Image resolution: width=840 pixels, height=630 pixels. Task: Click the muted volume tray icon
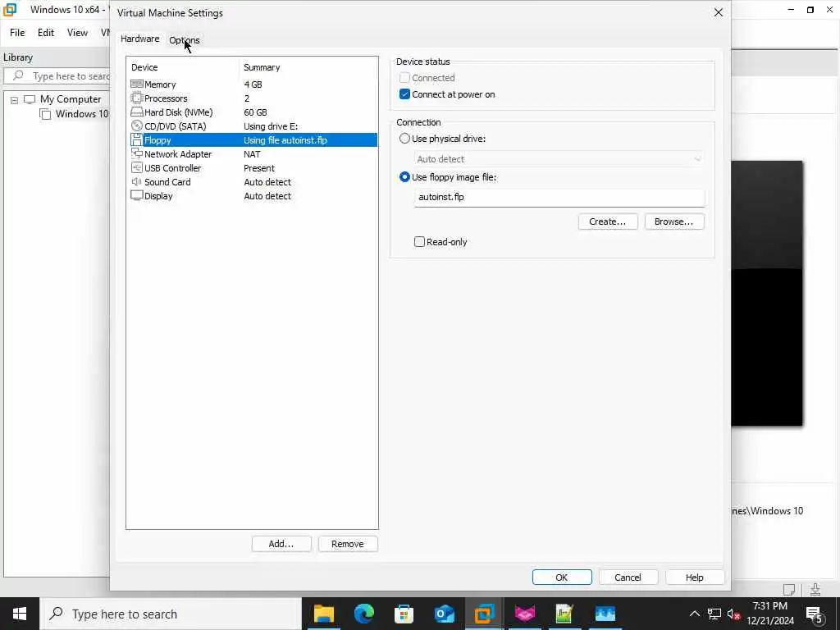click(x=733, y=614)
